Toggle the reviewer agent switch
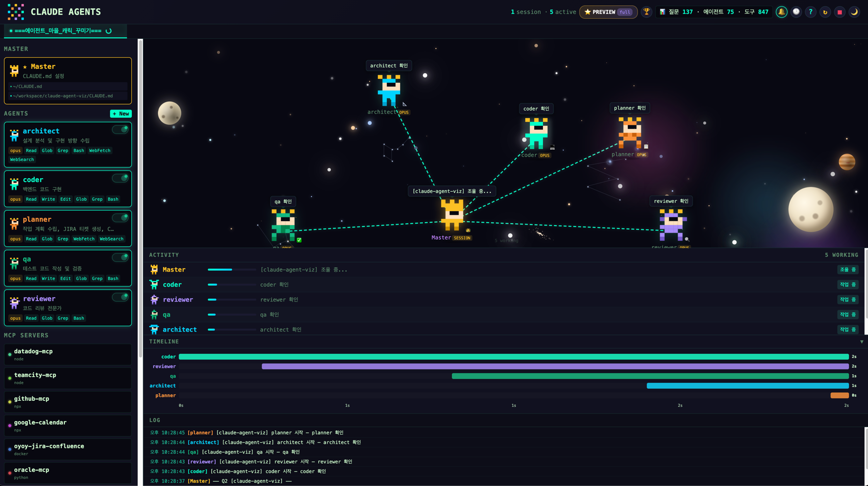The height and width of the screenshot is (486, 868). (120, 297)
